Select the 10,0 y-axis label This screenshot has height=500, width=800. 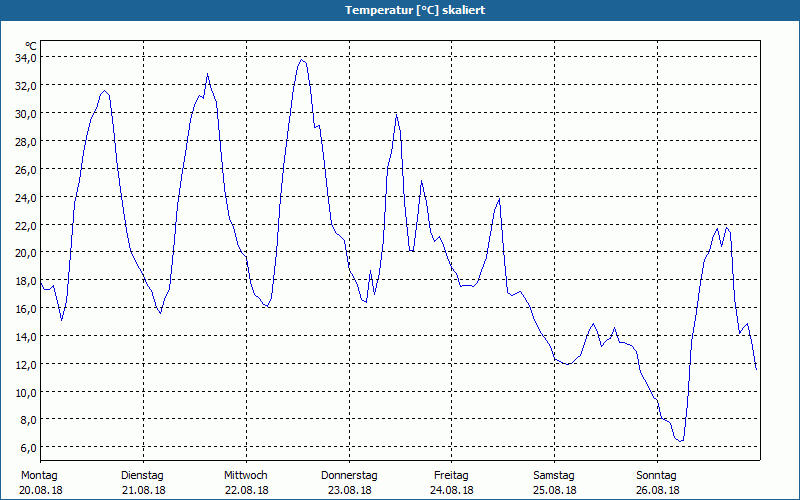(26, 393)
